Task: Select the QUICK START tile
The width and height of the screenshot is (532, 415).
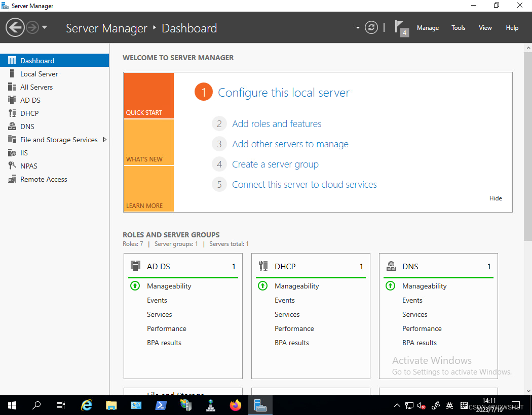Action: coord(149,96)
